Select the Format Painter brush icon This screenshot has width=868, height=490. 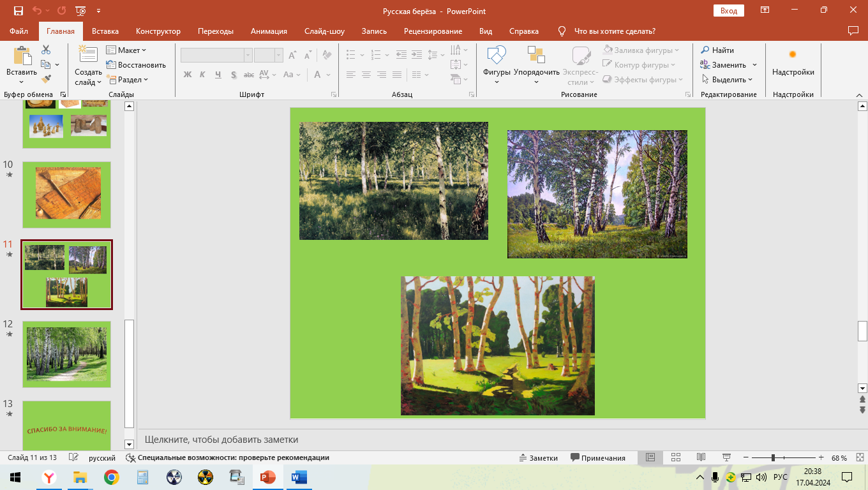46,79
